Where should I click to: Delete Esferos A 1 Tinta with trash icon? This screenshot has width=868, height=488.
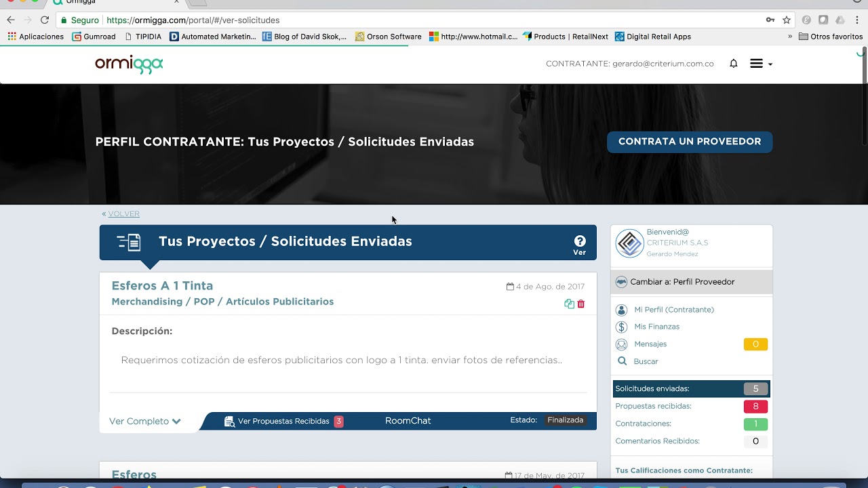[x=581, y=304]
